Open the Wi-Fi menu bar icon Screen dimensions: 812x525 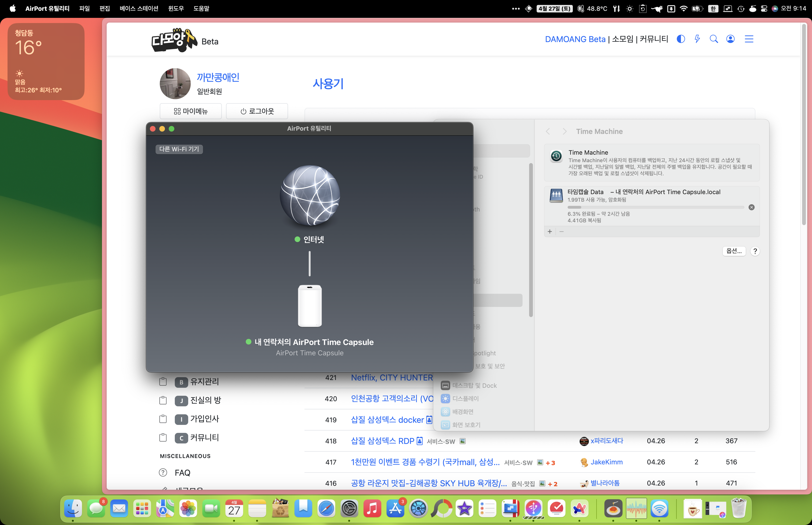click(683, 8)
